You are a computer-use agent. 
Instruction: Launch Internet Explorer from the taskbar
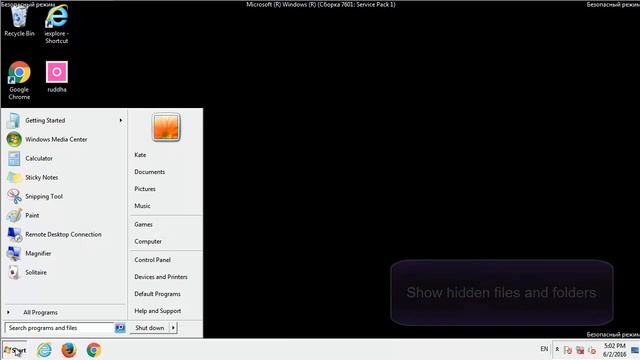point(44,350)
